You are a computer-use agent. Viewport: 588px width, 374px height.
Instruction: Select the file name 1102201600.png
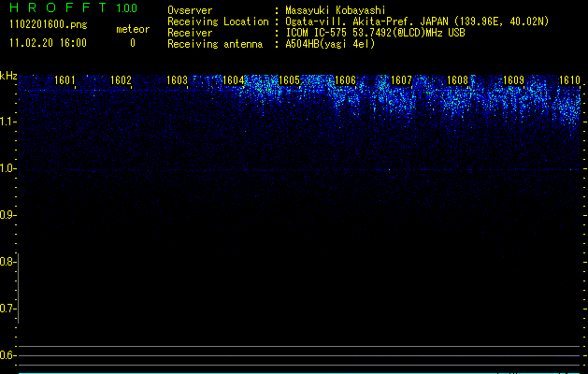[49, 25]
